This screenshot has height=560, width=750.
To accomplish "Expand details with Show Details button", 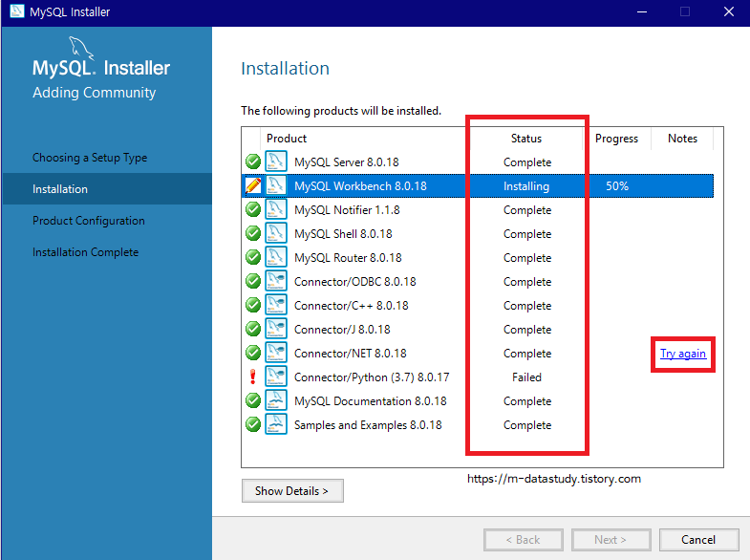I will [292, 490].
